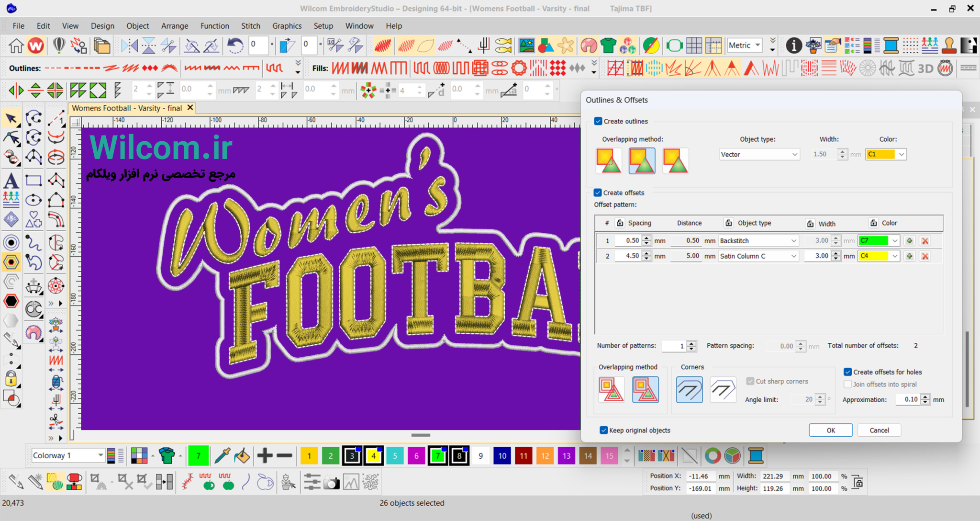
Task: Increase Number of patterns stepper
Action: pos(691,343)
